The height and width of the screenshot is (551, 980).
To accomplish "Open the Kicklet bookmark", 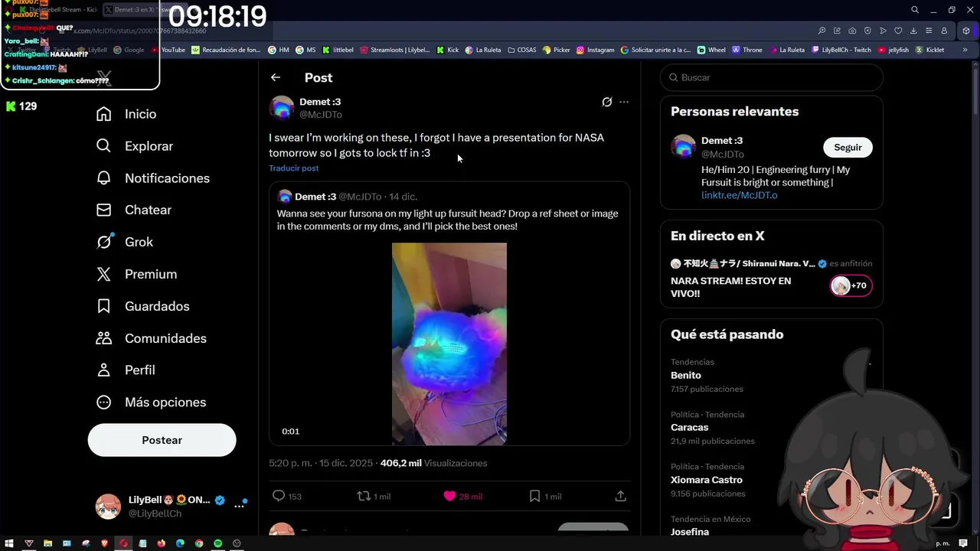I will 929,50.
